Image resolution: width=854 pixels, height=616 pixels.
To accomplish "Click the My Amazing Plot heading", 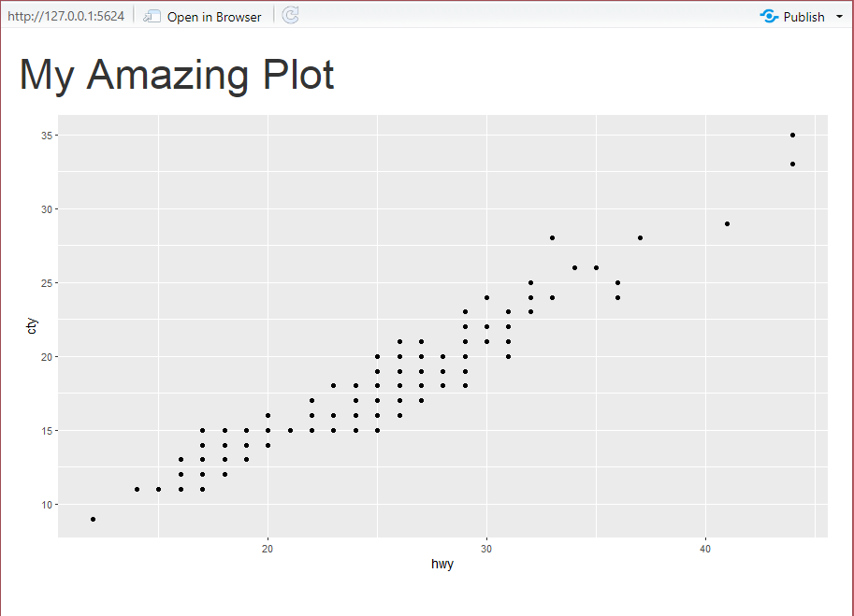I will tap(177, 75).
